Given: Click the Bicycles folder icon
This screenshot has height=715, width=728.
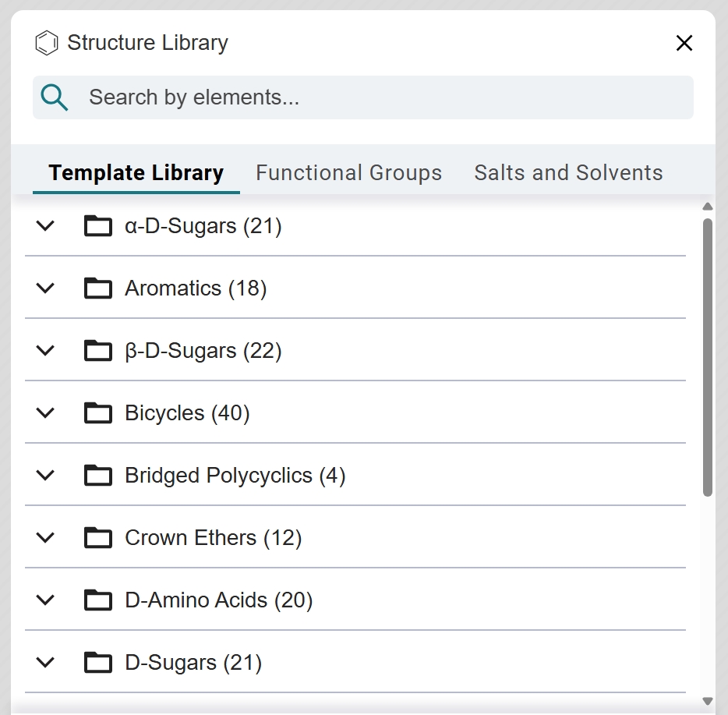Looking at the screenshot, I should coord(98,413).
